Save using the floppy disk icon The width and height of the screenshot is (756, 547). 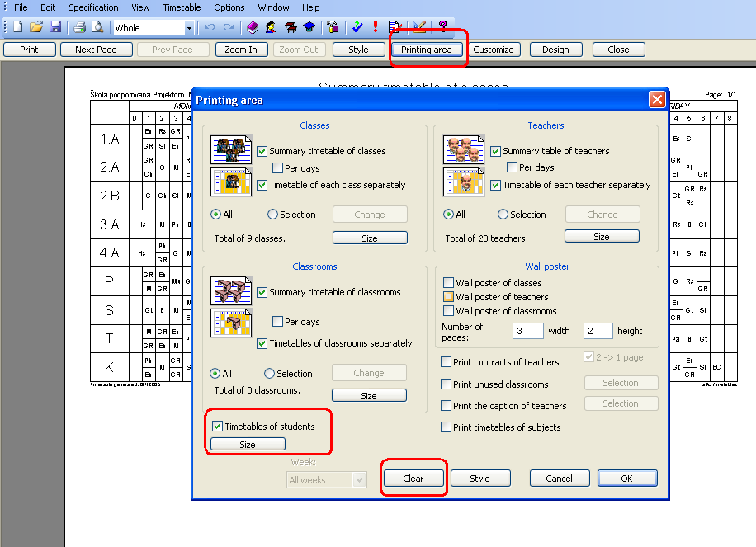coord(55,27)
